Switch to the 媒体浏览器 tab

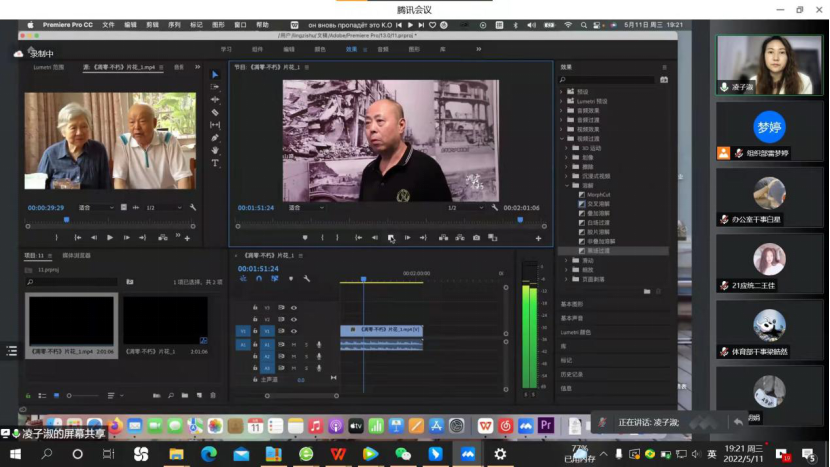click(x=77, y=255)
